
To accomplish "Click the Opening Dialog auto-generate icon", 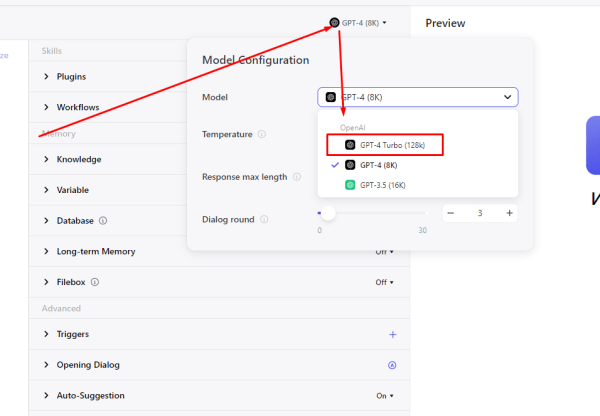I will (x=392, y=365).
